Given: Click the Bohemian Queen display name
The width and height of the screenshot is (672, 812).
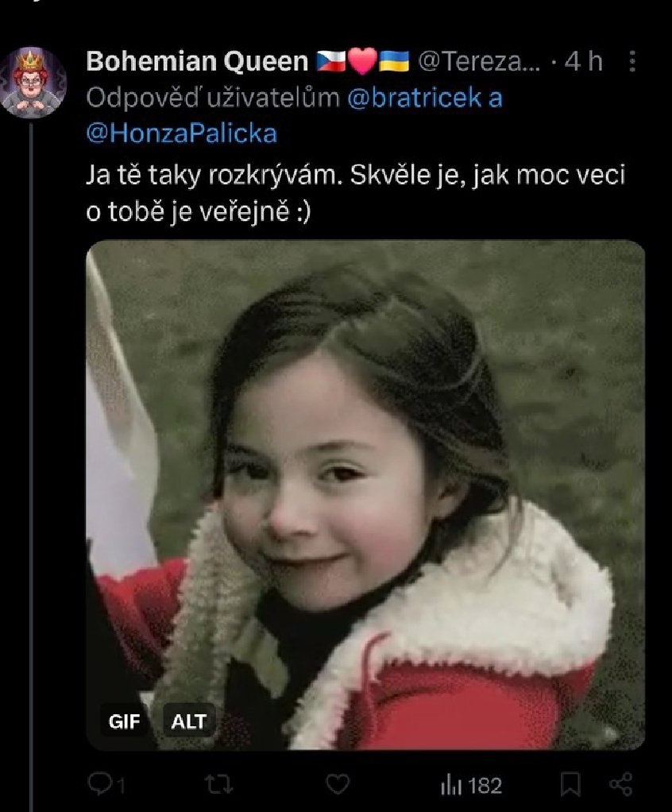Looking at the screenshot, I should coord(196,61).
